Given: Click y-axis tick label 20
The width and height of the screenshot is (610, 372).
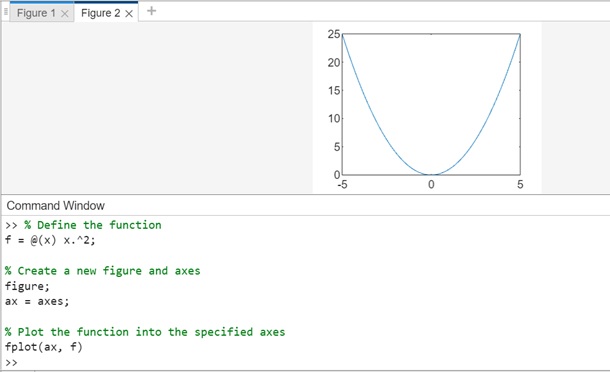Looking at the screenshot, I should (x=334, y=62).
